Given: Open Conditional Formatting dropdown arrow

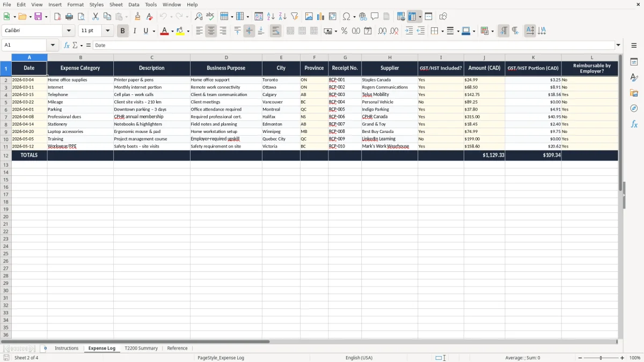Looking at the screenshot, I should [492, 31].
